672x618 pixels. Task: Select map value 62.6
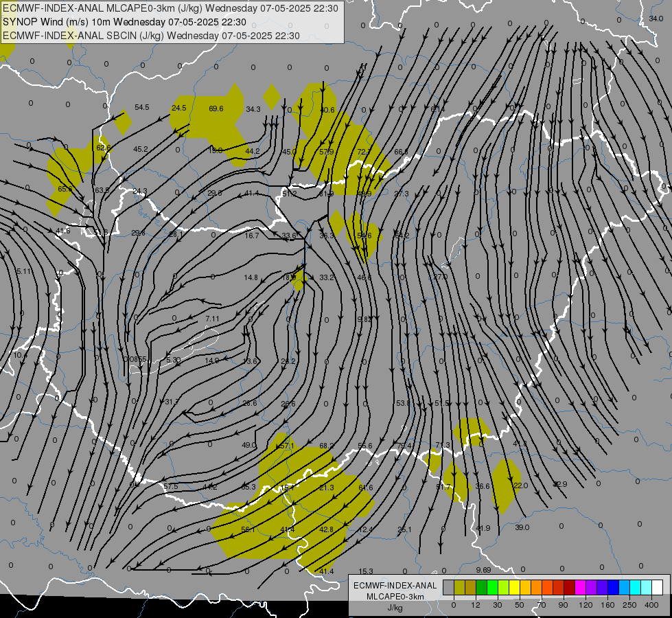point(103,148)
